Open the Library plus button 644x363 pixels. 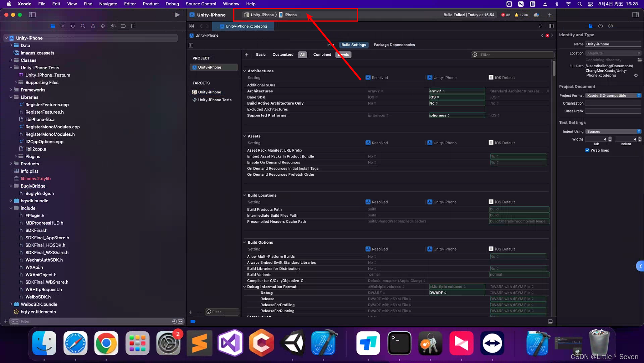pos(550,15)
